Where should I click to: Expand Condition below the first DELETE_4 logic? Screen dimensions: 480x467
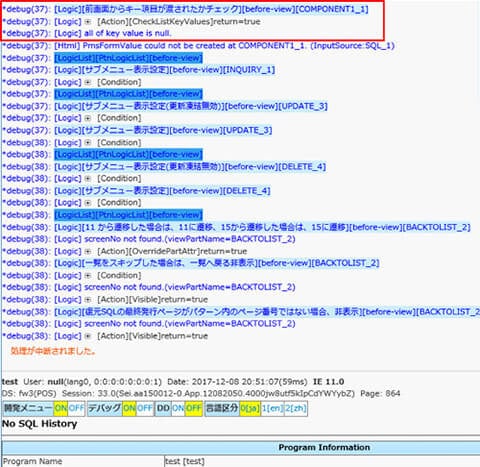[88, 179]
